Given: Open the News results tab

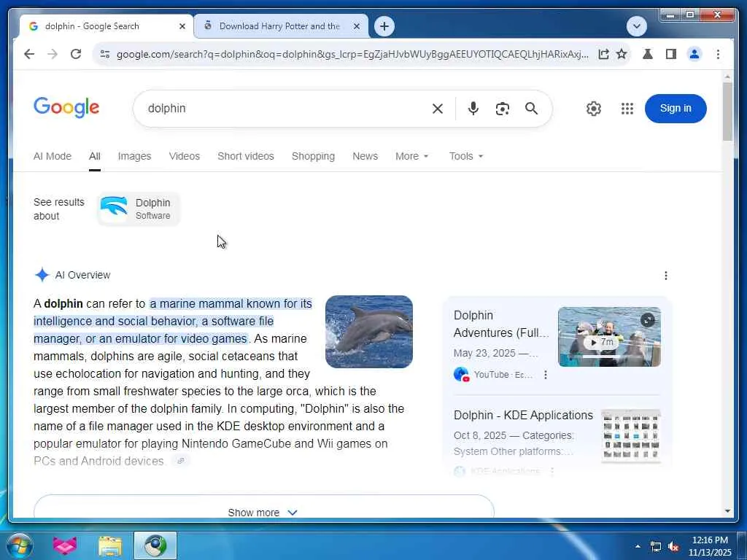Looking at the screenshot, I should [365, 156].
